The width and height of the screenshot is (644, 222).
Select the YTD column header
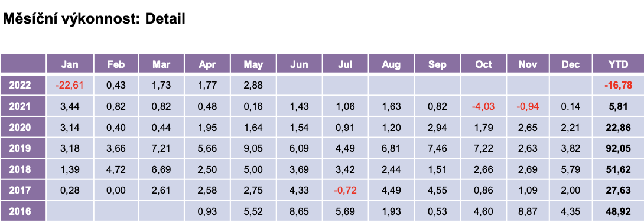(619, 64)
